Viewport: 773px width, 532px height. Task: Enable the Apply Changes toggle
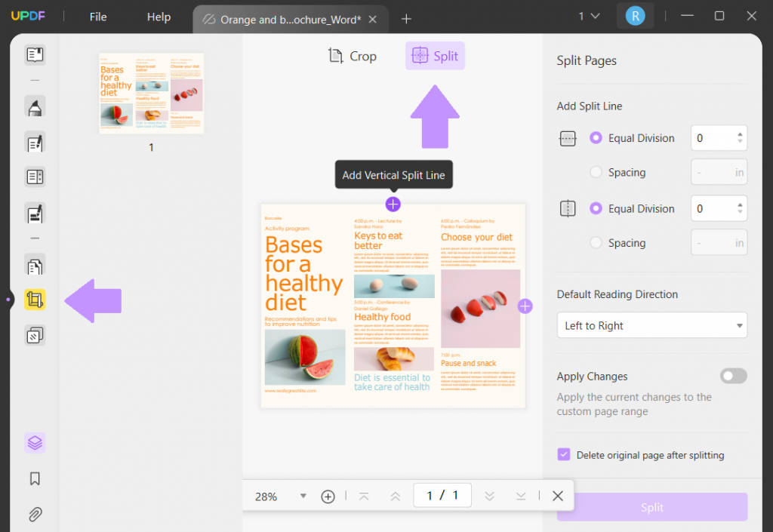731,376
